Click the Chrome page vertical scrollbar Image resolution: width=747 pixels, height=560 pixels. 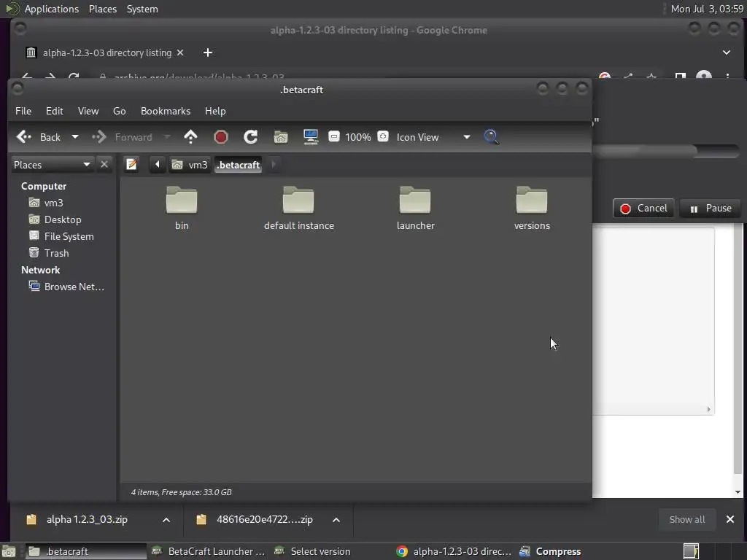[738, 350]
